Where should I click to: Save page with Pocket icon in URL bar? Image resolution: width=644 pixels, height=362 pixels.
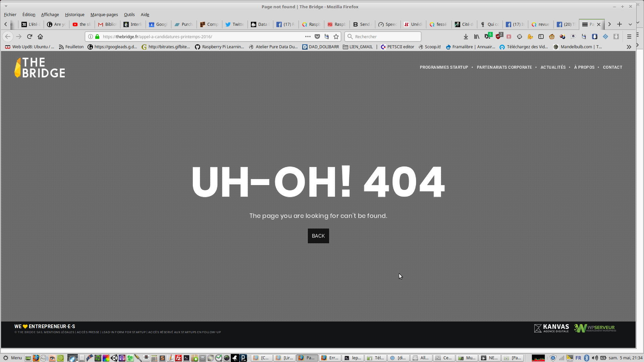[x=317, y=37]
